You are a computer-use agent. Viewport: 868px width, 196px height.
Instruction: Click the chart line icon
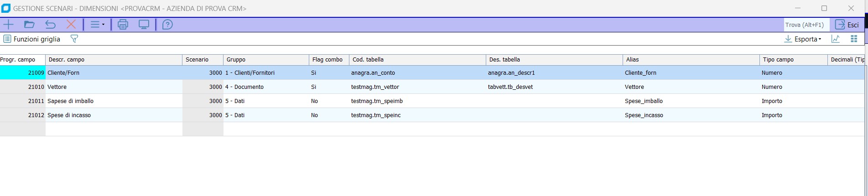836,39
